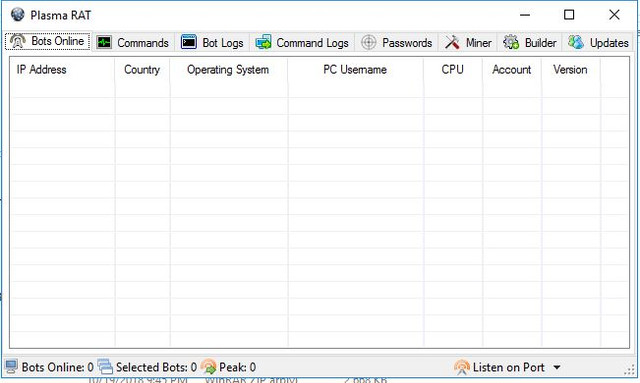Expand the Listen on Port dropdown arrow
The width and height of the screenshot is (640, 383).
(x=557, y=367)
